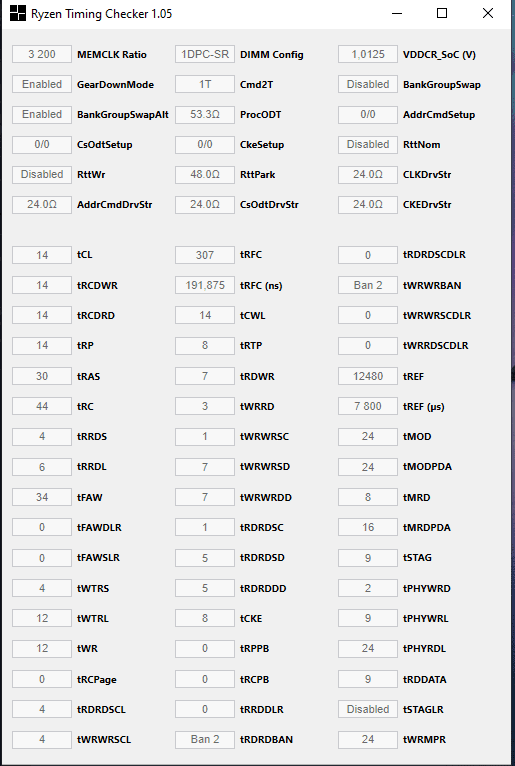
Task: Click the CLKDrvStr value field
Action: coord(368,174)
